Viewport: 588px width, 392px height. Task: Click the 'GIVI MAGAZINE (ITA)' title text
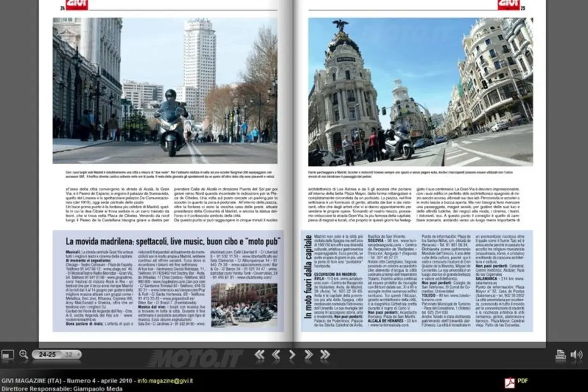pos(30,381)
